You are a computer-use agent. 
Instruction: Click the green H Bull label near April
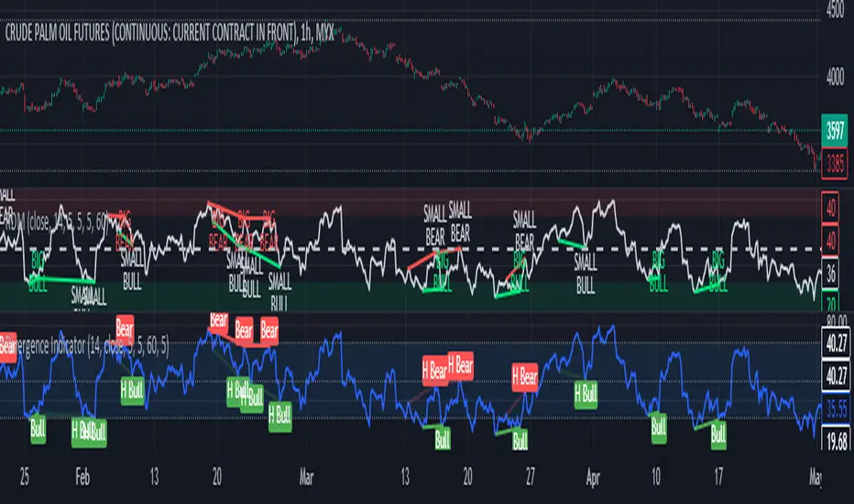586,393
